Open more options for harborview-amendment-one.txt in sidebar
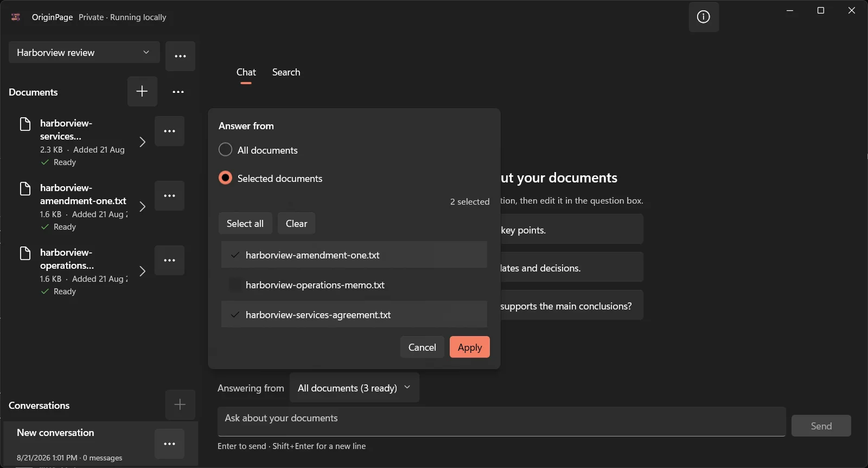The height and width of the screenshot is (468, 868). 169,195
